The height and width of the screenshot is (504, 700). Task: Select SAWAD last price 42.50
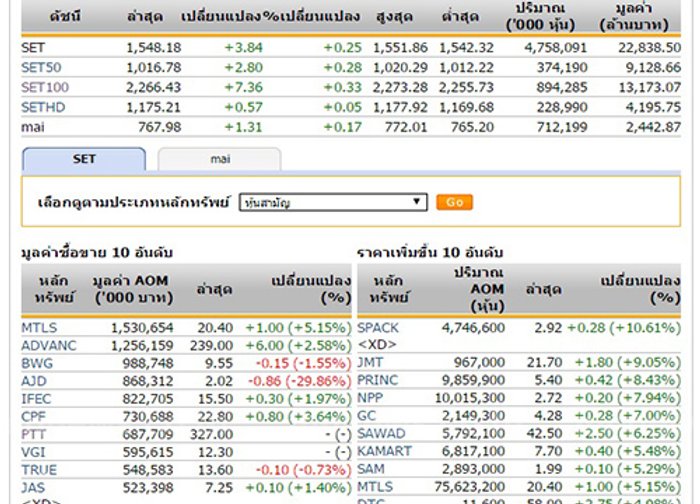pyautogui.click(x=544, y=433)
